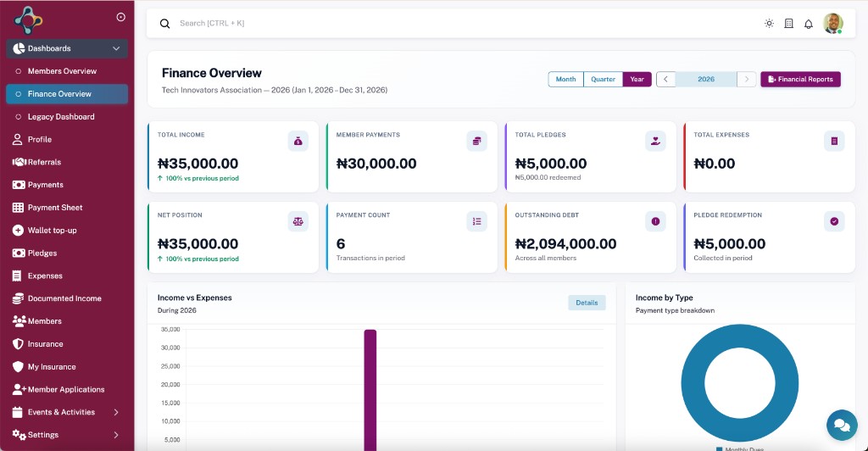
Task: Open Finance Overview dashboard
Action: [x=67, y=94]
